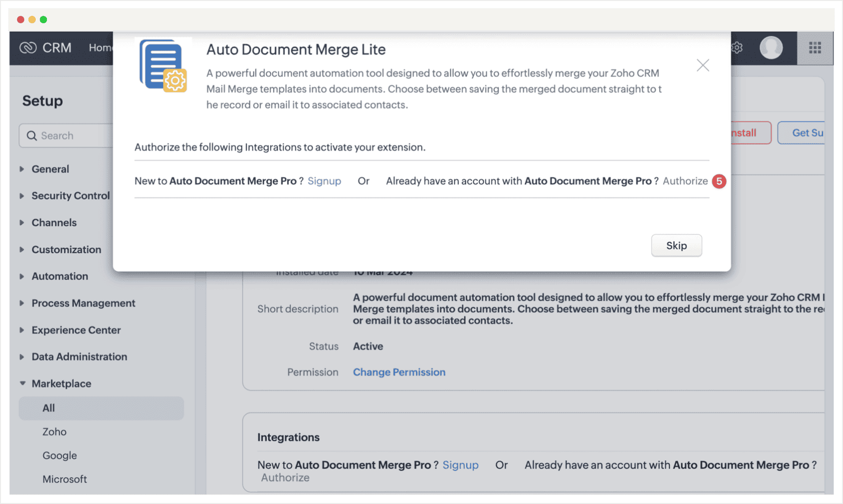Open the Home tab in CRM header
This screenshot has width=843, height=504.
click(x=101, y=48)
